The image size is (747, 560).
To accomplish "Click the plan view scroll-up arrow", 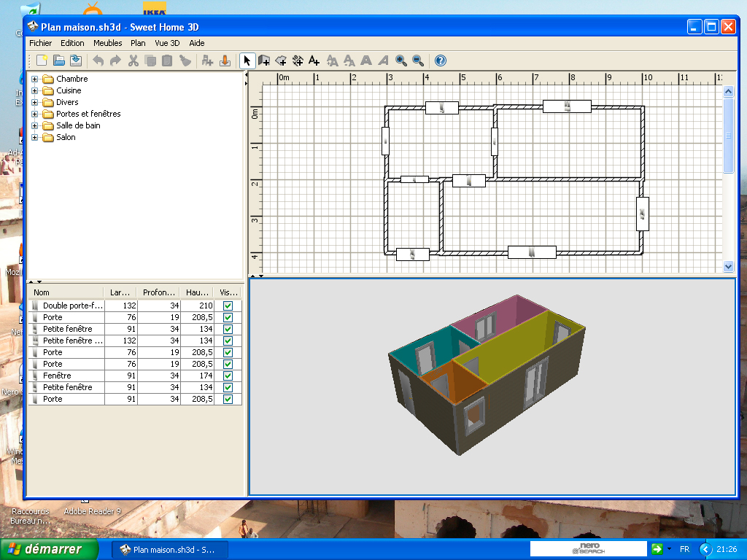I will pyautogui.click(x=728, y=91).
